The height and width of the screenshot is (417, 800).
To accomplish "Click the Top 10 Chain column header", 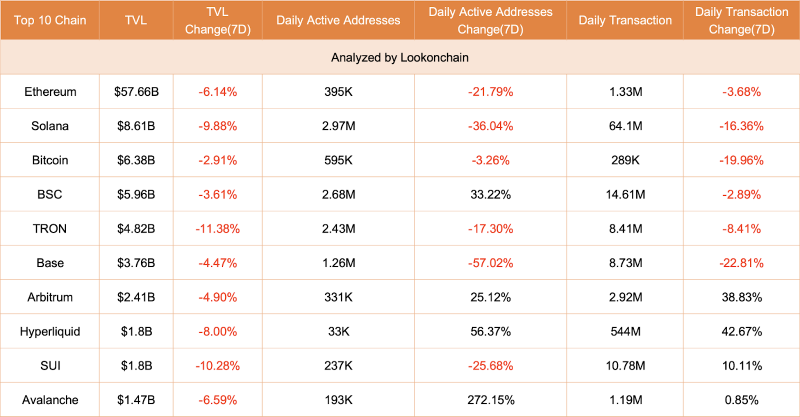I will (x=50, y=20).
